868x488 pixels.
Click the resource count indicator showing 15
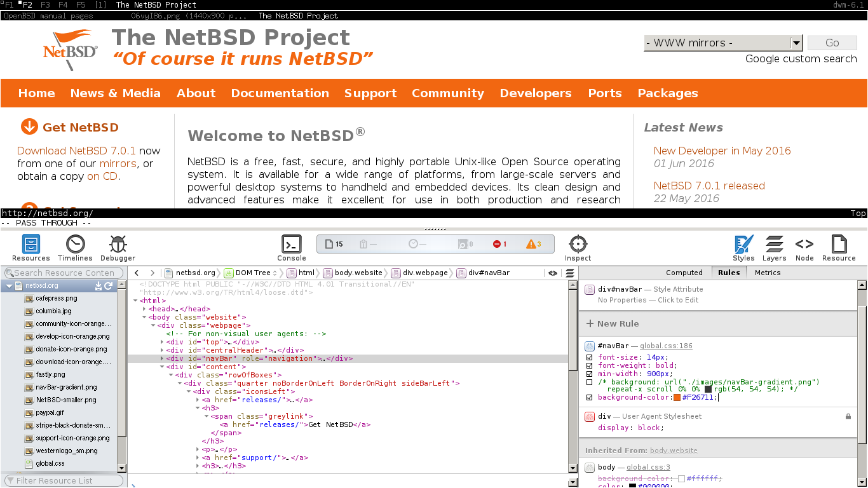[x=334, y=244]
